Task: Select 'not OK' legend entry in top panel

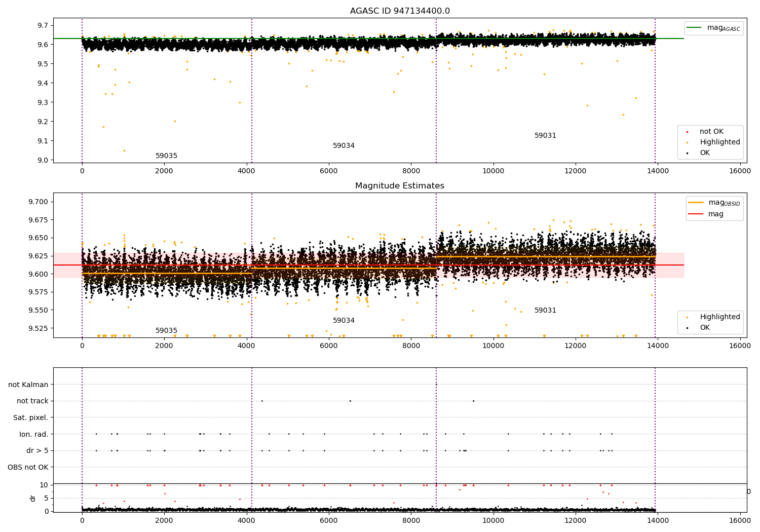Action: (x=711, y=132)
